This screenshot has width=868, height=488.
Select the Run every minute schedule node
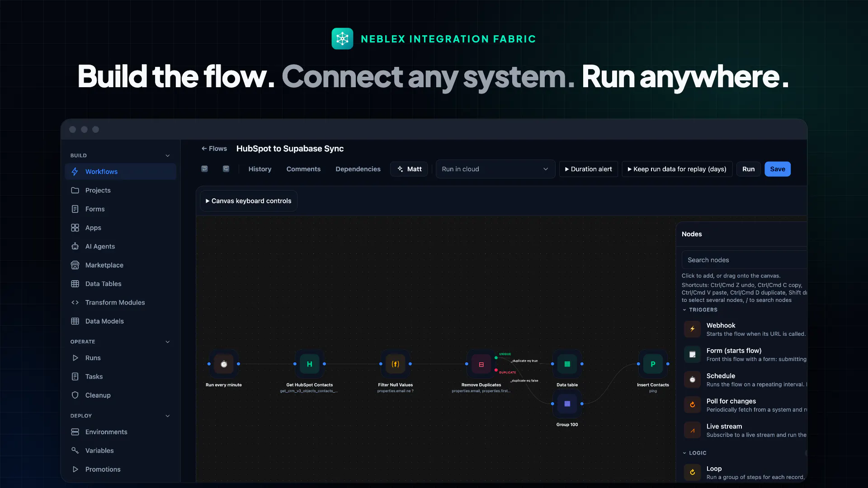click(224, 364)
